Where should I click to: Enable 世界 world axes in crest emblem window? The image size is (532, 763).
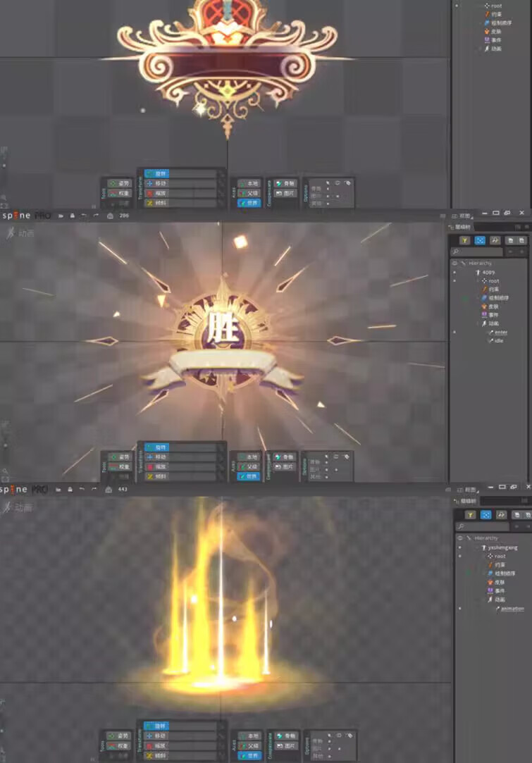(x=249, y=203)
